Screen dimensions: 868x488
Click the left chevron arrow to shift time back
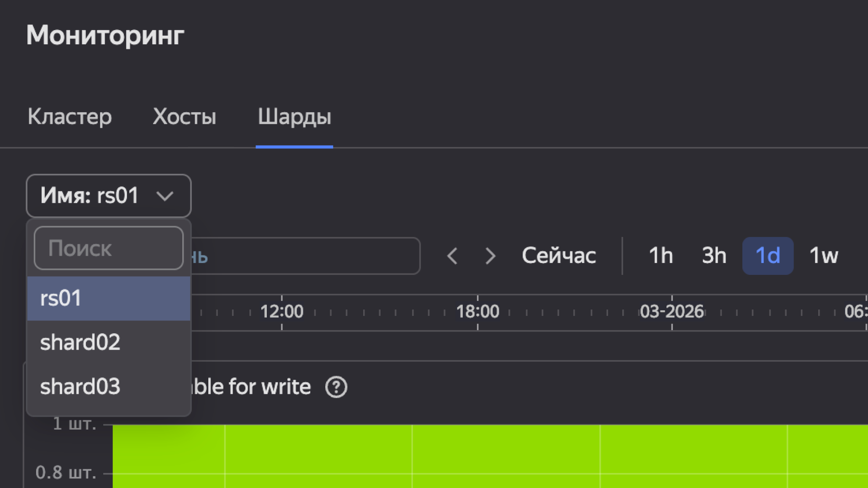tap(452, 256)
